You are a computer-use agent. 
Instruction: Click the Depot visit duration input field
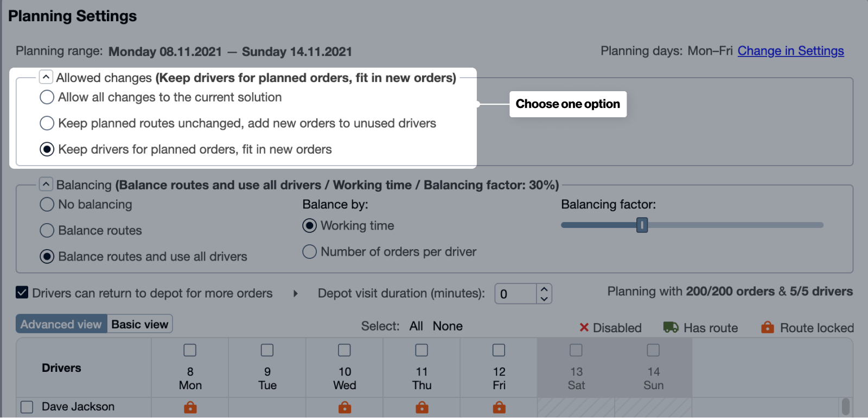pyautogui.click(x=515, y=294)
